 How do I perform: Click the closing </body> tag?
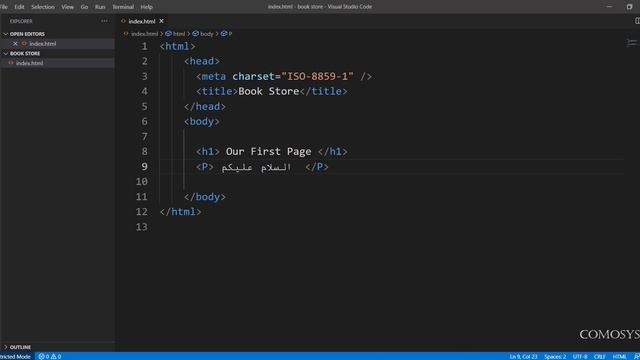(204, 197)
